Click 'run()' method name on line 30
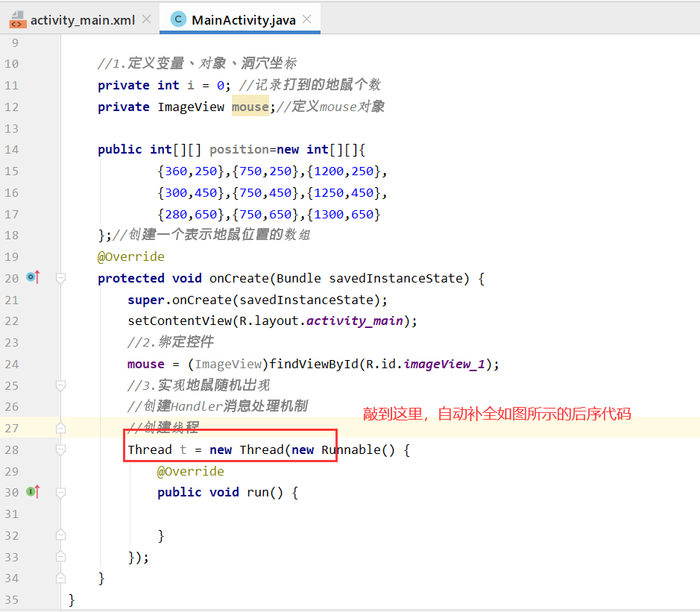The width and height of the screenshot is (700, 612). [265, 493]
